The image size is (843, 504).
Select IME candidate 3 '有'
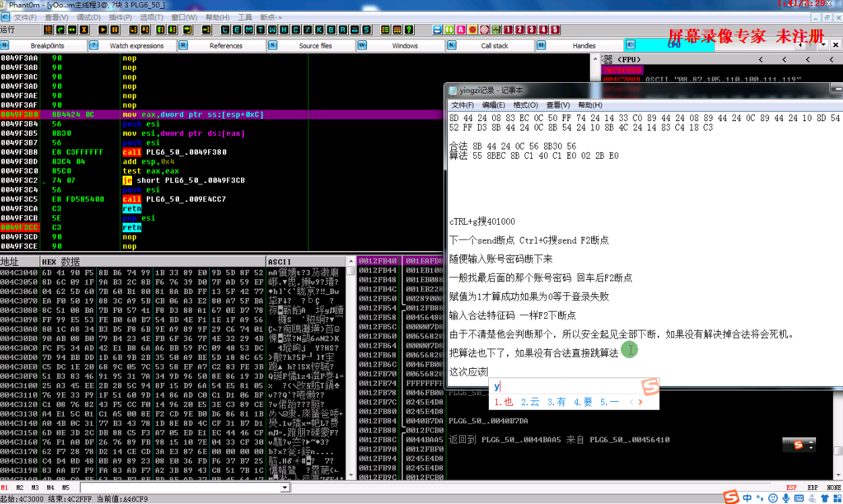coord(556,402)
